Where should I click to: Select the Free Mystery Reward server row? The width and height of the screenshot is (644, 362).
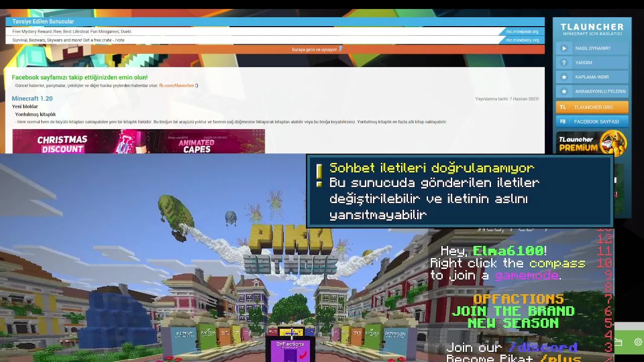pos(275,31)
